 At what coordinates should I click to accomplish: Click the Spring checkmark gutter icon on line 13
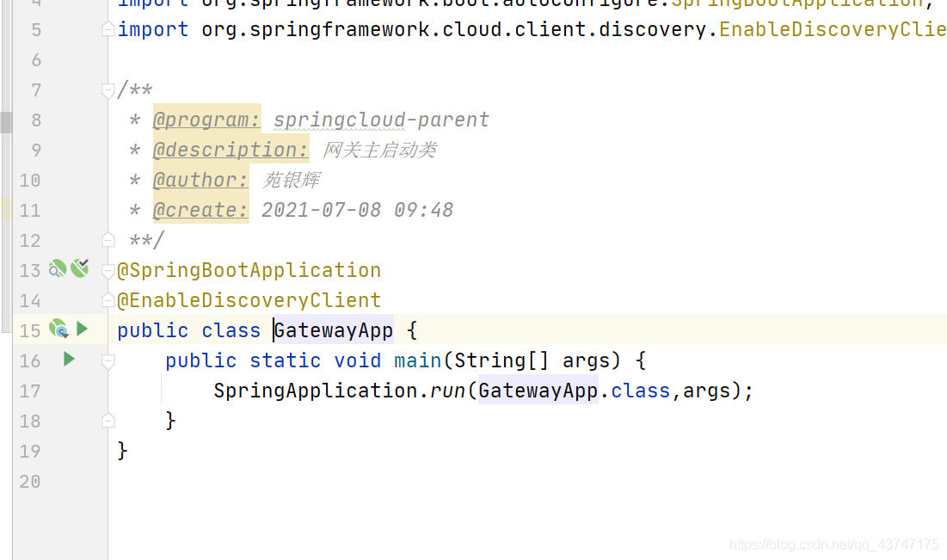80,269
